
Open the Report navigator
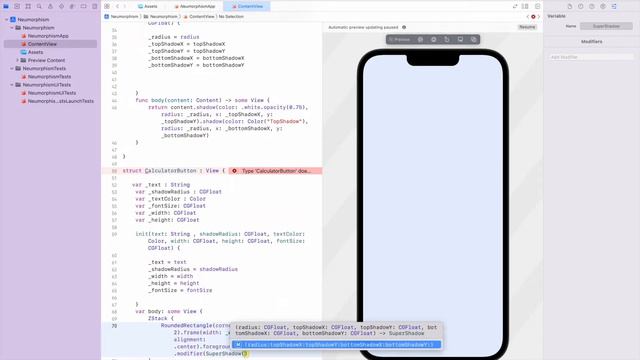(x=94, y=7)
